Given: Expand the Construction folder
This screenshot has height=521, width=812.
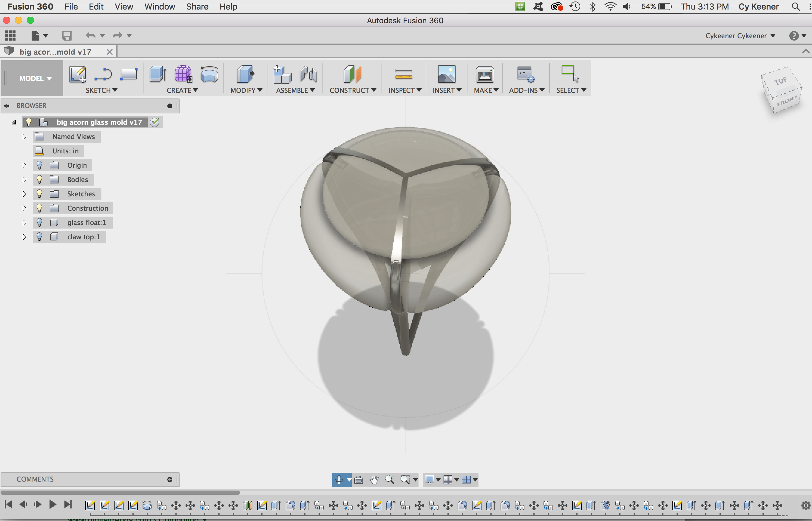Looking at the screenshot, I should [x=24, y=208].
